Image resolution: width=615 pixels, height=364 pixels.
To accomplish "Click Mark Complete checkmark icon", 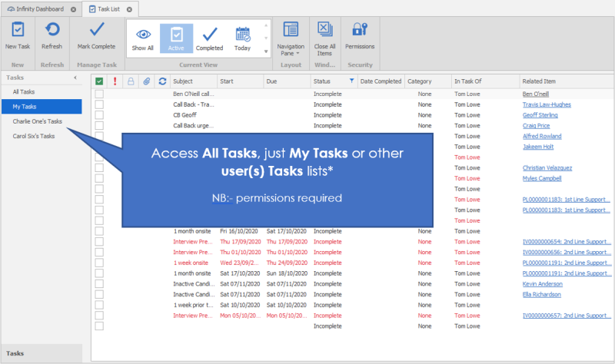I will click(97, 31).
